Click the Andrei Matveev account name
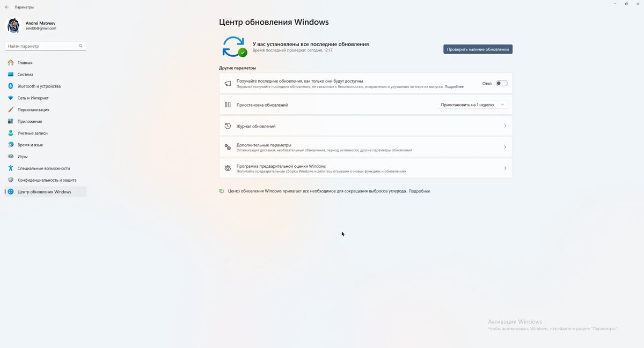 (40, 23)
